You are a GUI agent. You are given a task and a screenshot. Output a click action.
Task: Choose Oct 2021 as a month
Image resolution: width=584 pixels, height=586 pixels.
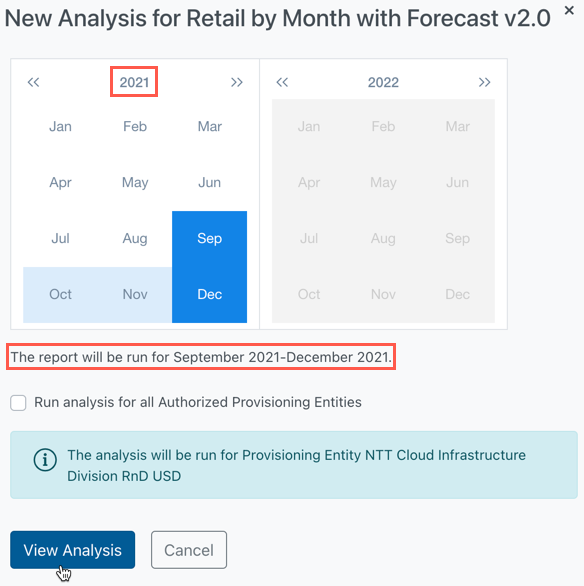pyautogui.click(x=60, y=294)
